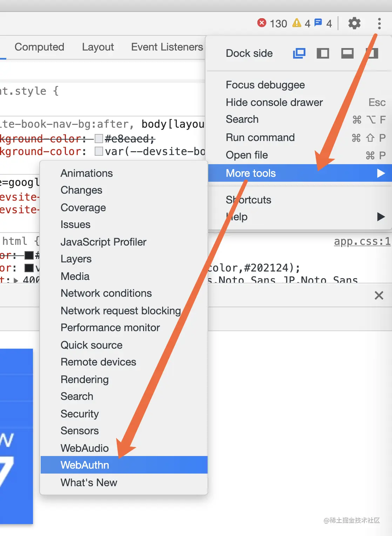
Task: Click the dark swatch on the active html rule line
Action: [29, 268]
